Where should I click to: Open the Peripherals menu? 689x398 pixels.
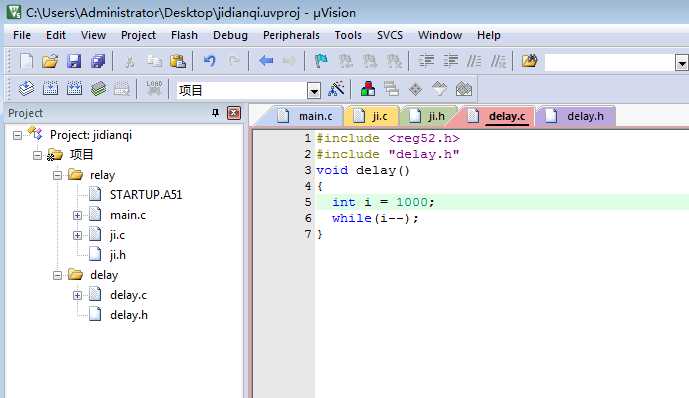[291, 35]
